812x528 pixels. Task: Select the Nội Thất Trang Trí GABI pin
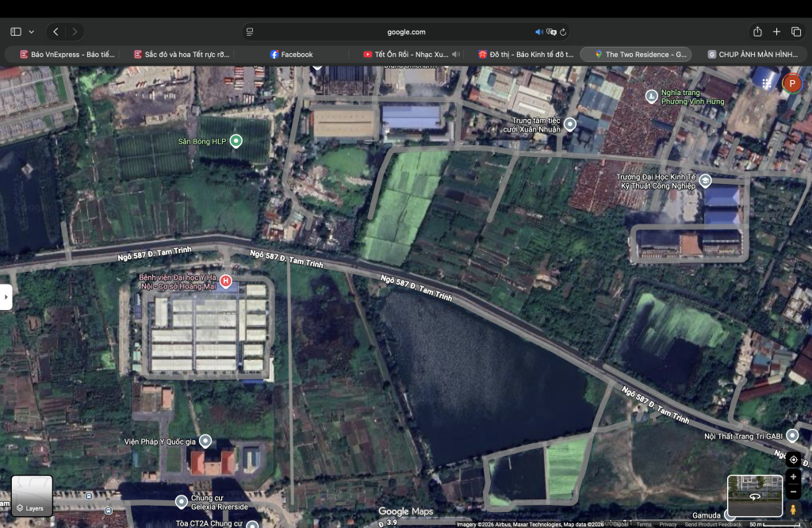click(792, 436)
